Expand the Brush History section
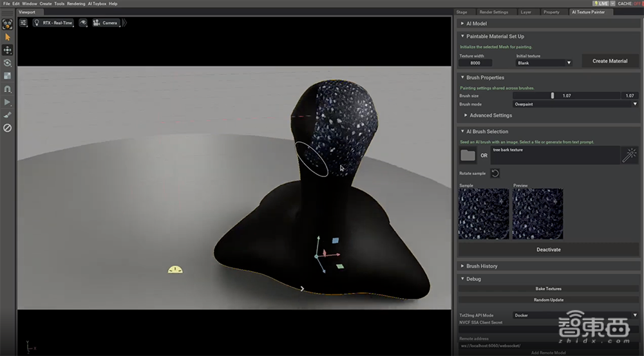 [x=482, y=266]
